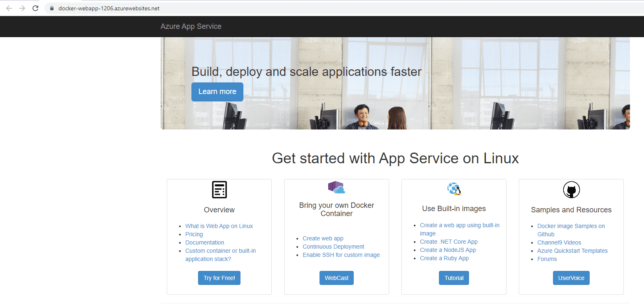Click the Get started with App Service heading

click(395, 158)
